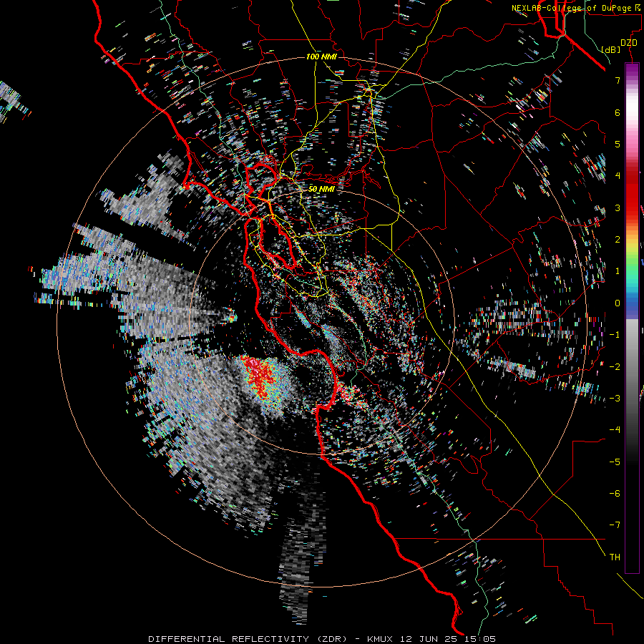Select the positive "6" scale value

[618, 112]
